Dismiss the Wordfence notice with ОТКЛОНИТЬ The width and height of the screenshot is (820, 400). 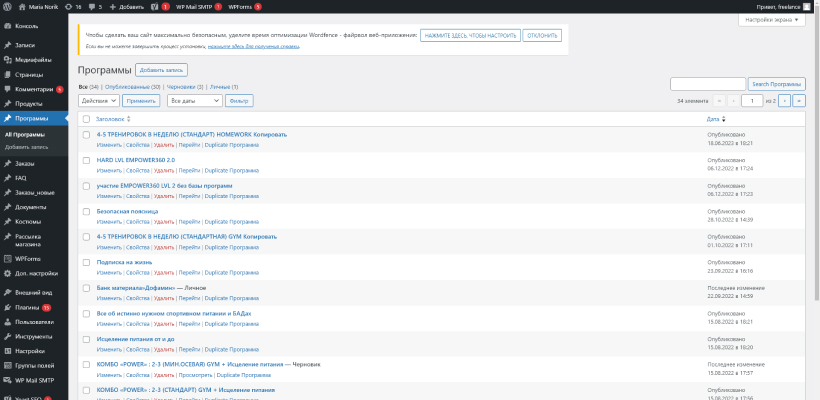click(541, 35)
